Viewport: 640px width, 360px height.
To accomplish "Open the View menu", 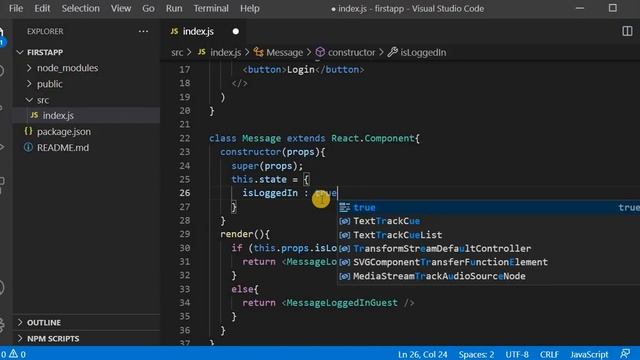I will [x=121, y=8].
